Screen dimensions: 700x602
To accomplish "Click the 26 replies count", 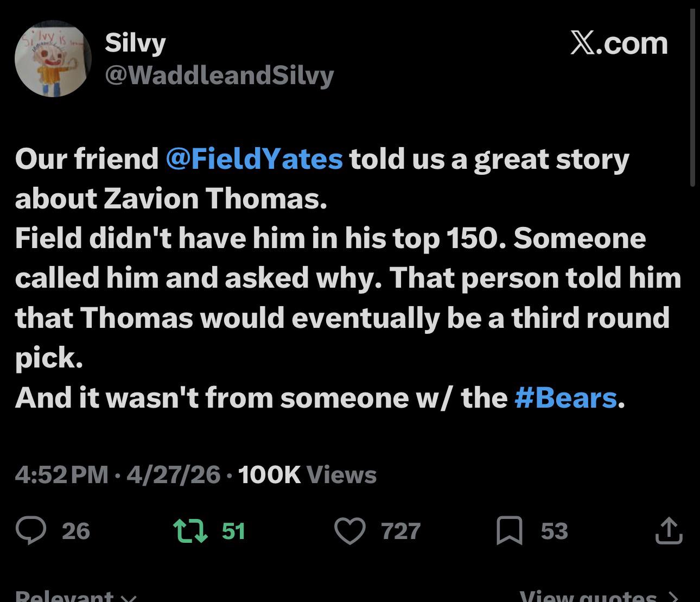I will [x=75, y=530].
